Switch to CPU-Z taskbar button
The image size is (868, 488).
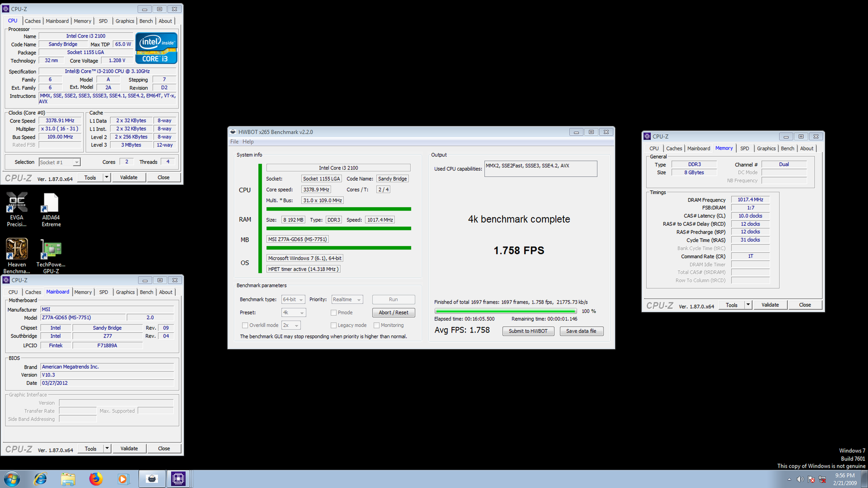point(179,479)
